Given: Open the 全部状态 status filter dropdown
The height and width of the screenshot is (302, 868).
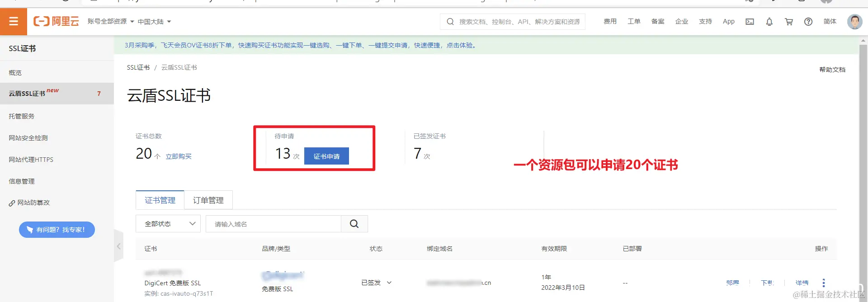Looking at the screenshot, I should (168, 224).
